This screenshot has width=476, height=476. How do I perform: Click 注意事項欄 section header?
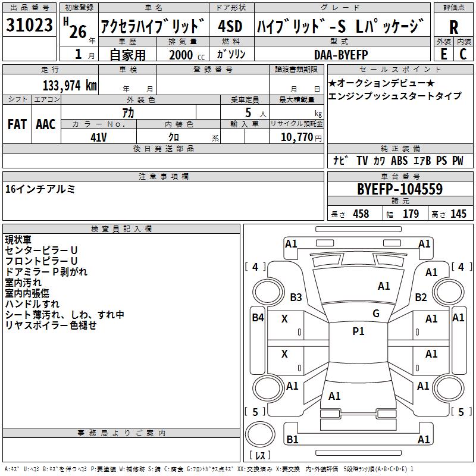point(163,176)
